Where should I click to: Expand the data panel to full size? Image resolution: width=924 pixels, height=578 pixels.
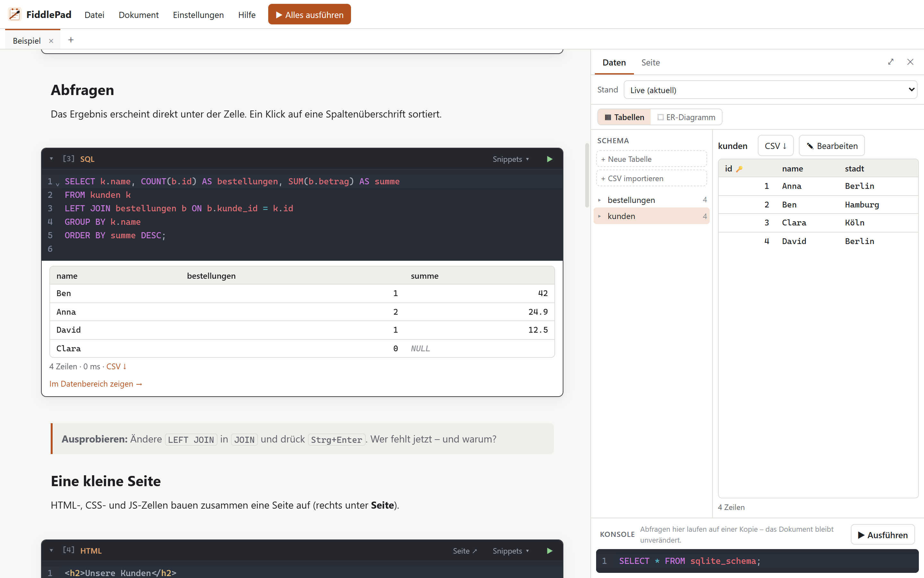(891, 62)
